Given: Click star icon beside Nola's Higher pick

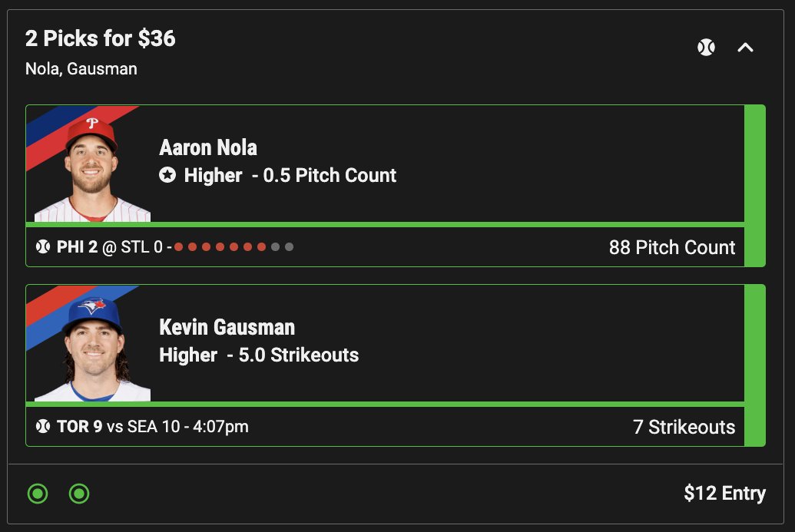Looking at the screenshot, I should coord(167,175).
